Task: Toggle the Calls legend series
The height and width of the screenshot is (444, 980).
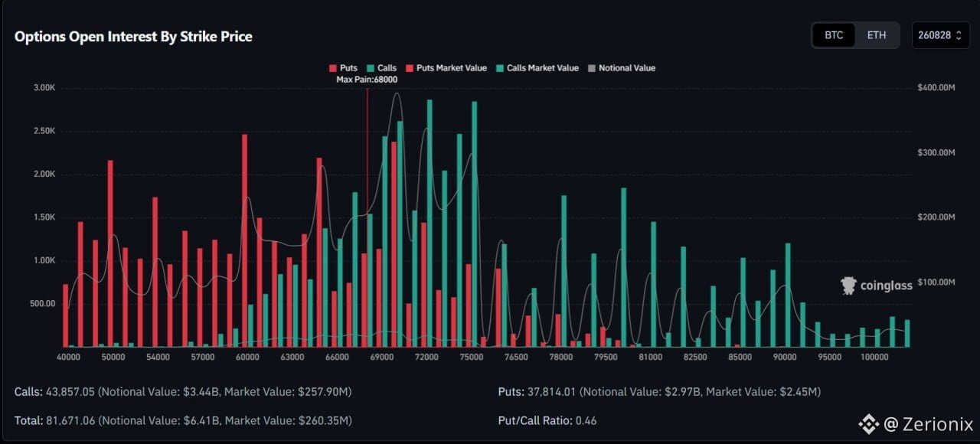Action: [x=381, y=68]
